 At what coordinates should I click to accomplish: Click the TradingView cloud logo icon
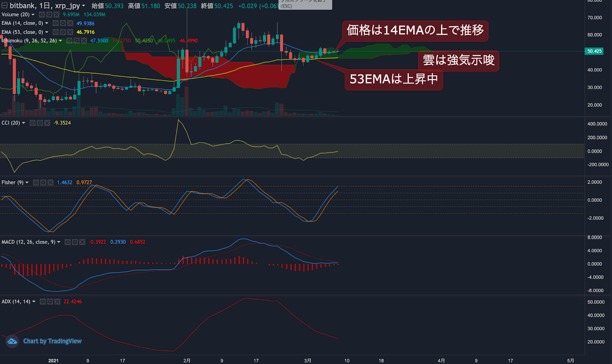(x=12, y=341)
